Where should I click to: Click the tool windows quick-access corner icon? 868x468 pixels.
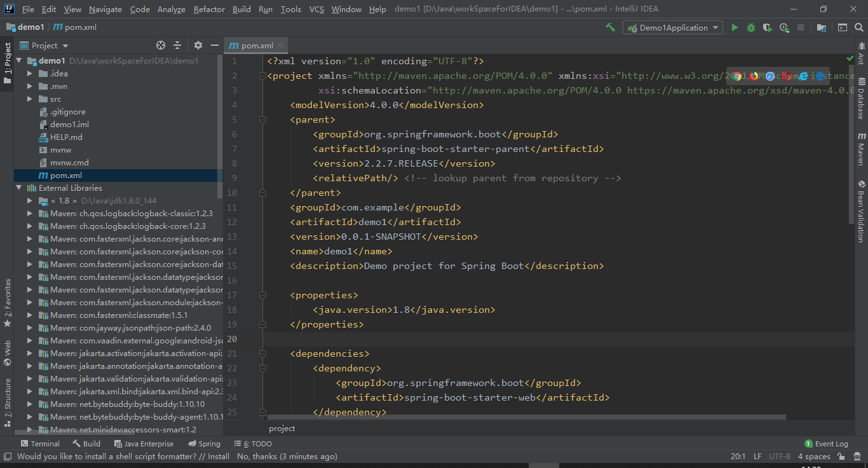(7, 456)
